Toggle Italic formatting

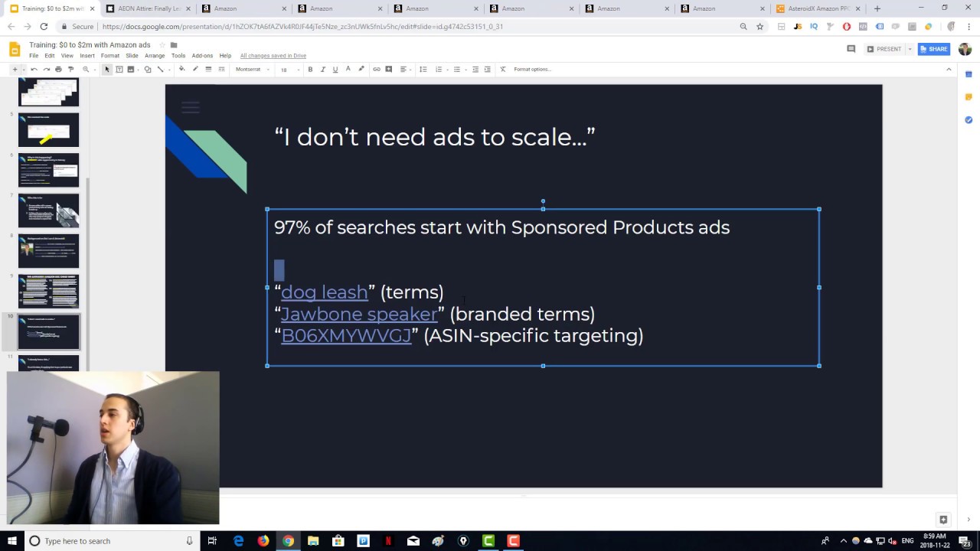point(322,69)
